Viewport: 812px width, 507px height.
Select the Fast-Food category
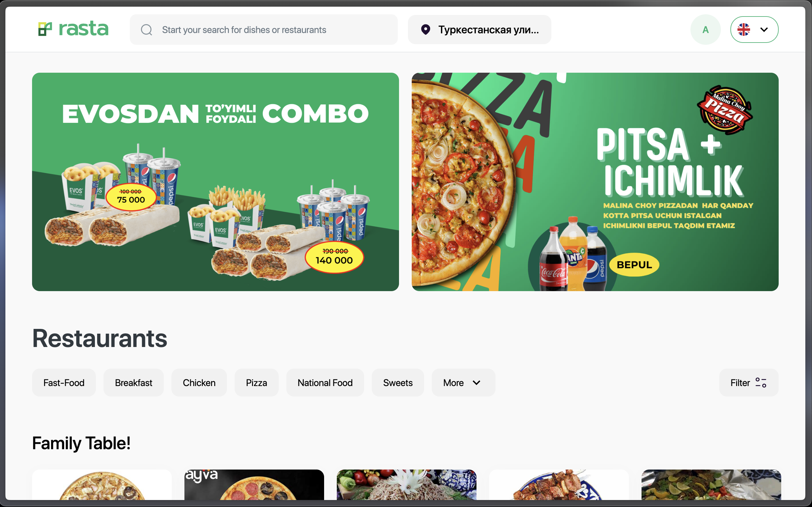click(x=64, y=383)
